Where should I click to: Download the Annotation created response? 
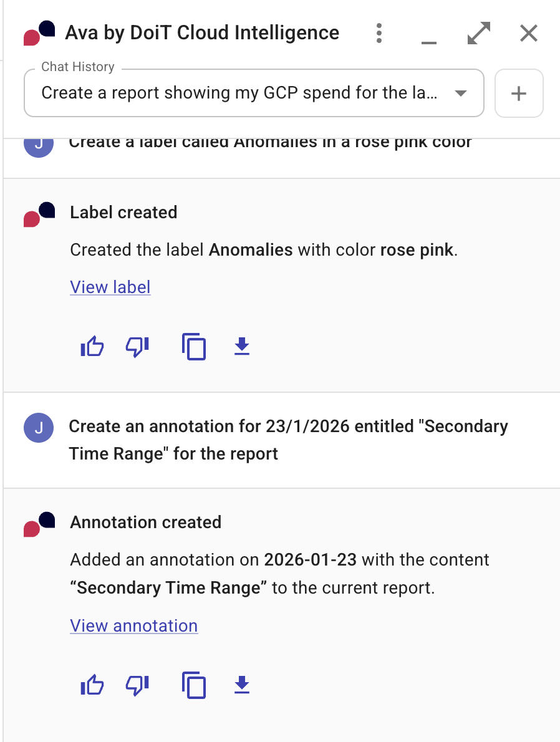[x=241, y=685]
